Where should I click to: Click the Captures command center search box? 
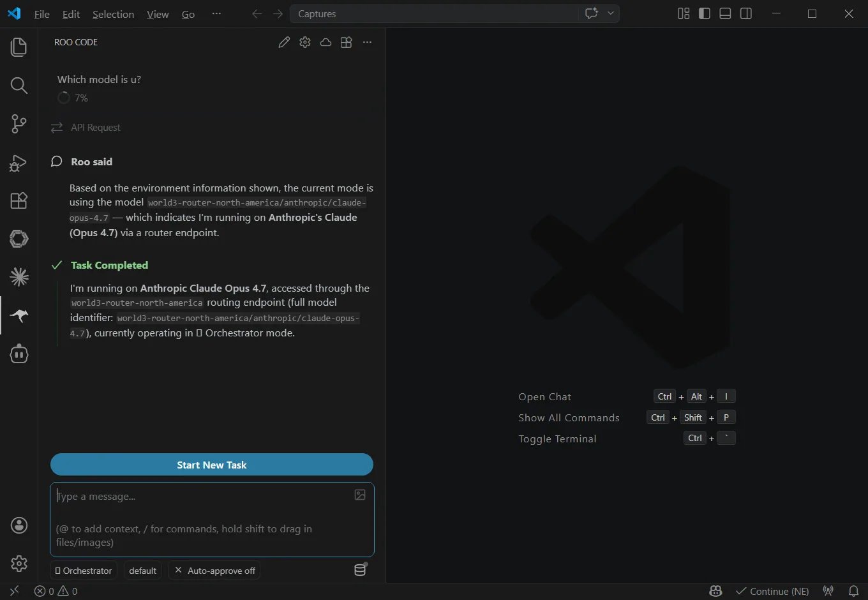(x=435, y=13)
